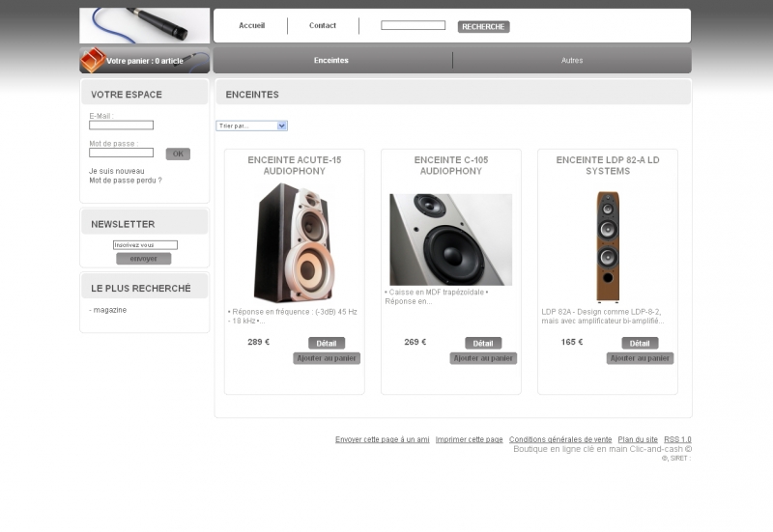The width and height of the screenshot is (773, 532).
Task: Click the microphone logo image in header
Action: click(144, 26)
